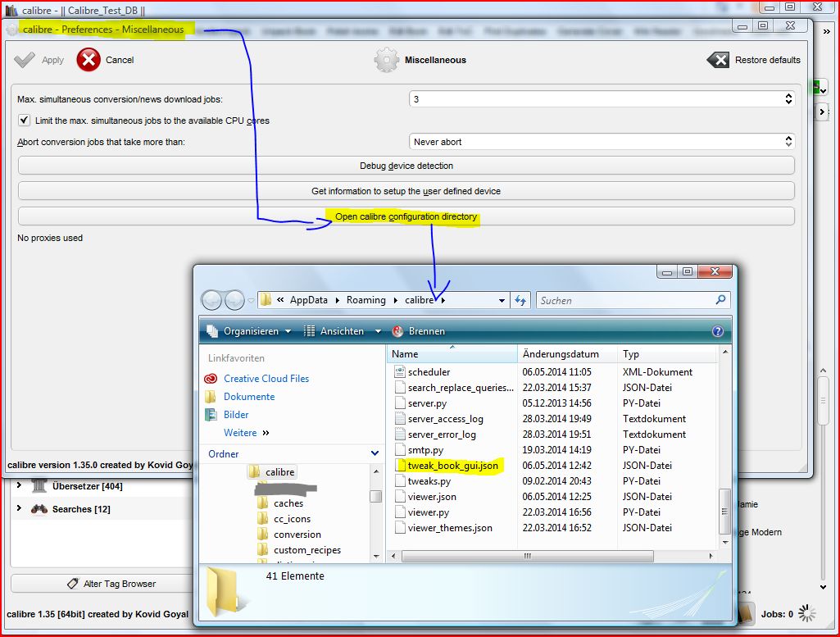
Task: Select the server.py file
Action: point(427,403)
